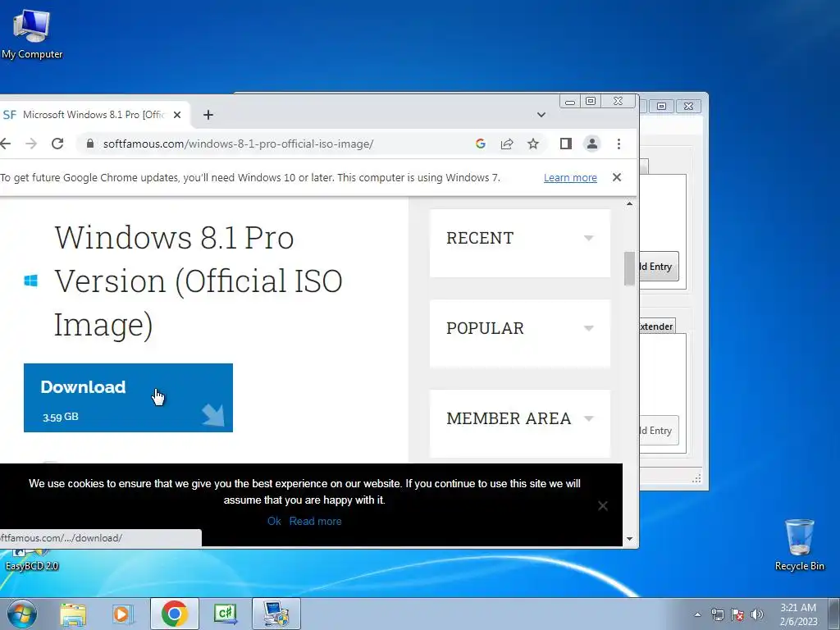Open Windows Explorer from taskbar

pos(73,614)
